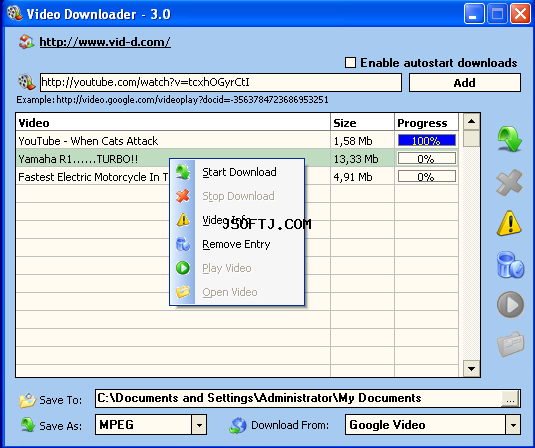Click the video list scrollbar down arrow
This screenshot has width=535, height=448.
pyautogui.click(x=472, y=368)
